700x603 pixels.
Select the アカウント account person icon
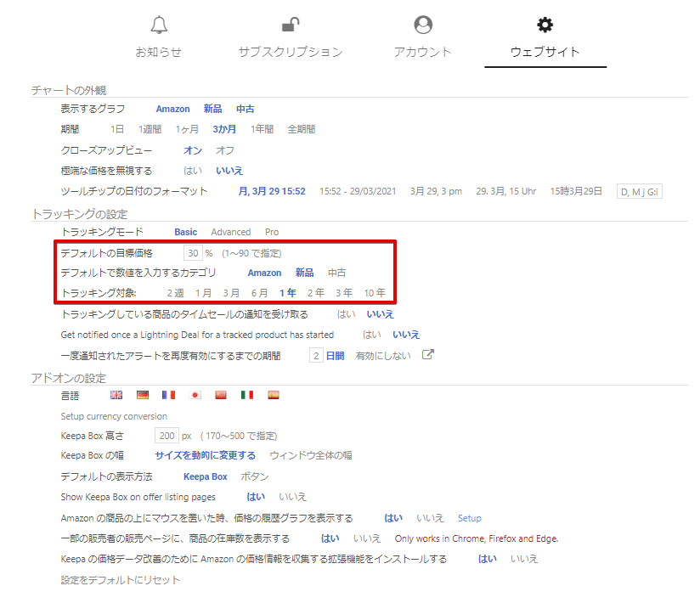pyautogui.click(x=422, y=25)
